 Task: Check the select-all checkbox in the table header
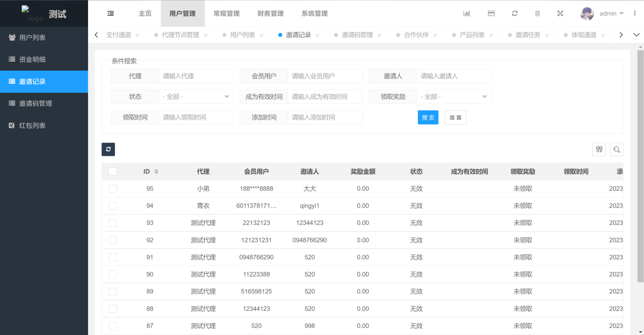click(113, 171)
